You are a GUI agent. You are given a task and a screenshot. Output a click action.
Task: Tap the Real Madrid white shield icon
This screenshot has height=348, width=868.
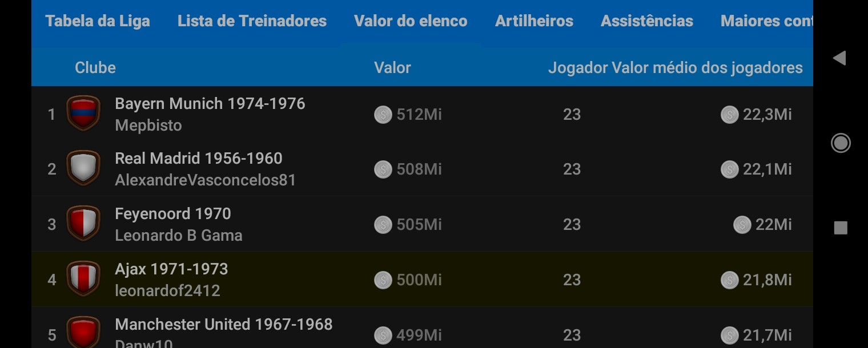pos(83,168)
